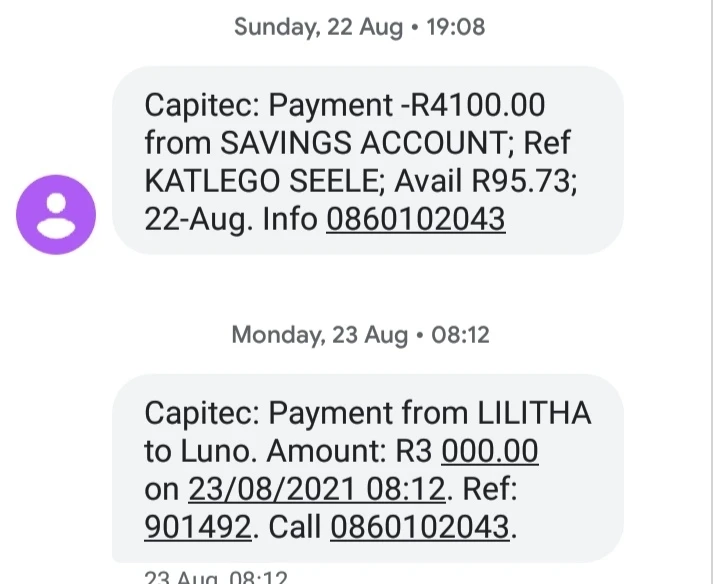Image resolution: width=720 pixels, height=584 pixels.
Task: Call 0860102043 from the Luno payment message
Action: pyautogui.click(x=419, y=526)
